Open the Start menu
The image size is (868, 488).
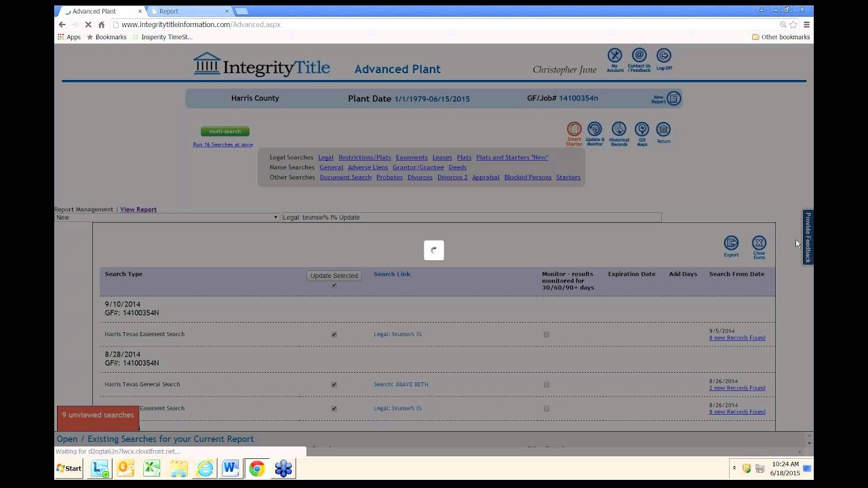coord(68,468)
